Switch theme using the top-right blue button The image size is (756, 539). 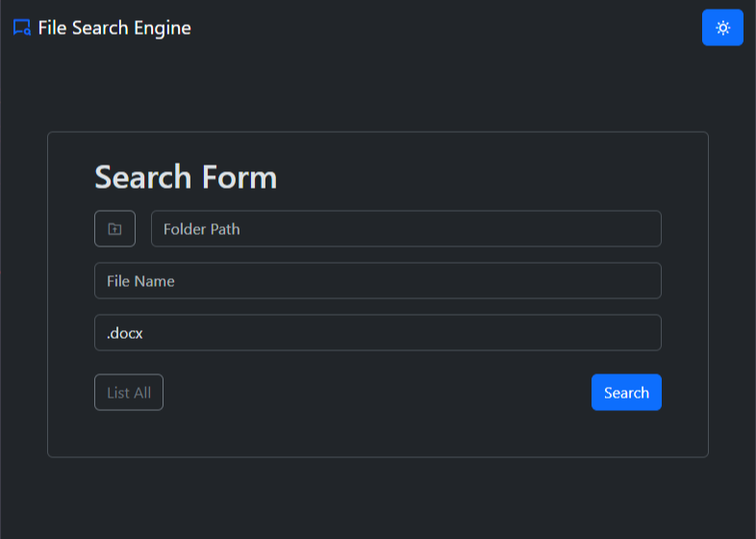click(722, 28)
